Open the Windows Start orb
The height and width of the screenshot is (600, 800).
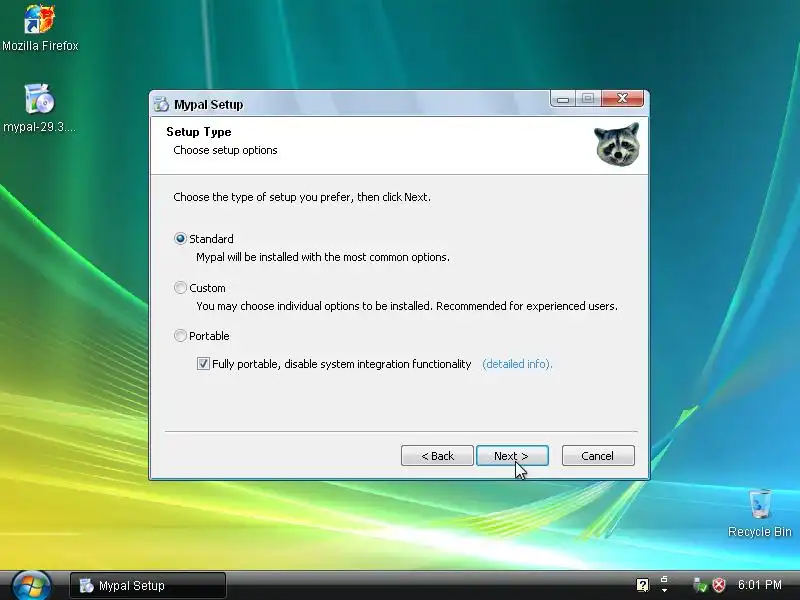pos(31,585)
